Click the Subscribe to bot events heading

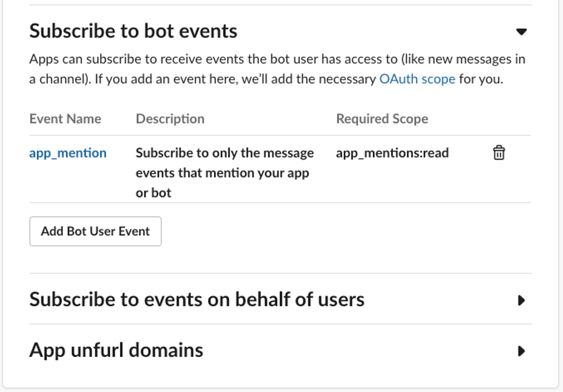click(133, 31)
